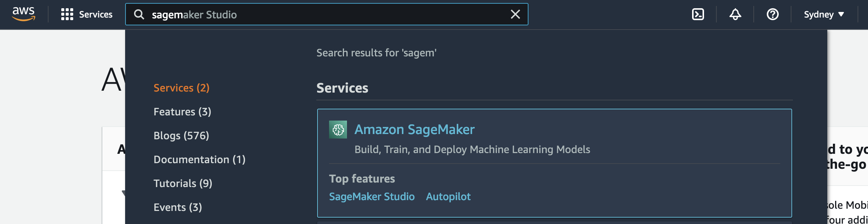
Task: Click the Amazon SageMaker service icon
Action: click(338, 130)
